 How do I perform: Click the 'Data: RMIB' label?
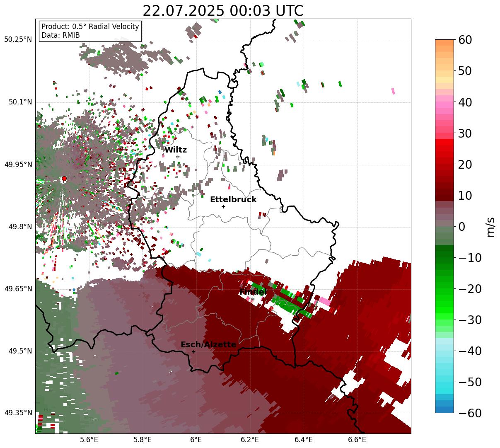(x=60, y=35)
